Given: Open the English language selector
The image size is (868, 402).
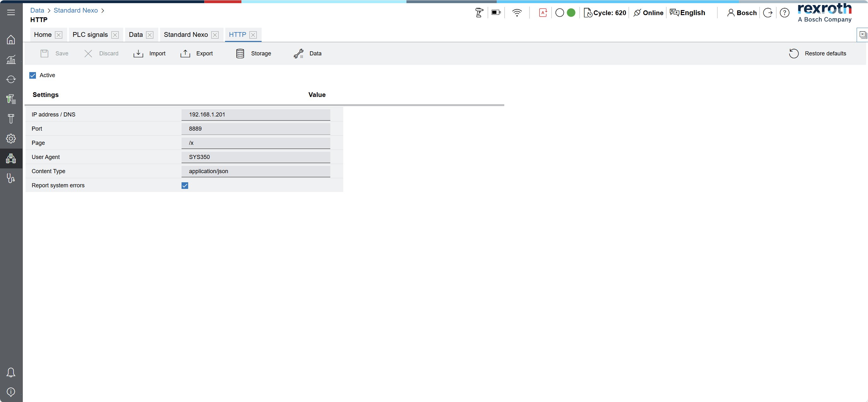Looking at the screenshot, I should (687, 13).
